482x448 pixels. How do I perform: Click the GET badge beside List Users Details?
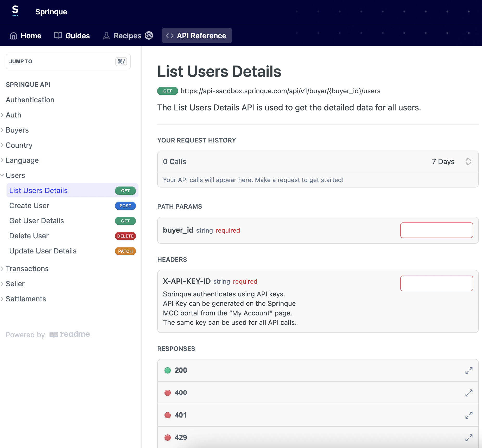(x=125, y=191)
